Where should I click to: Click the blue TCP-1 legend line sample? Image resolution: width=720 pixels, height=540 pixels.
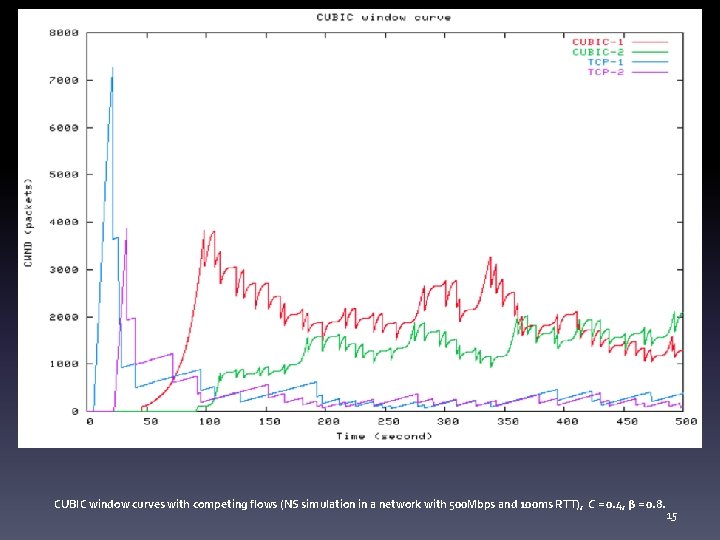pyautogui.click(x=650, y=62)
